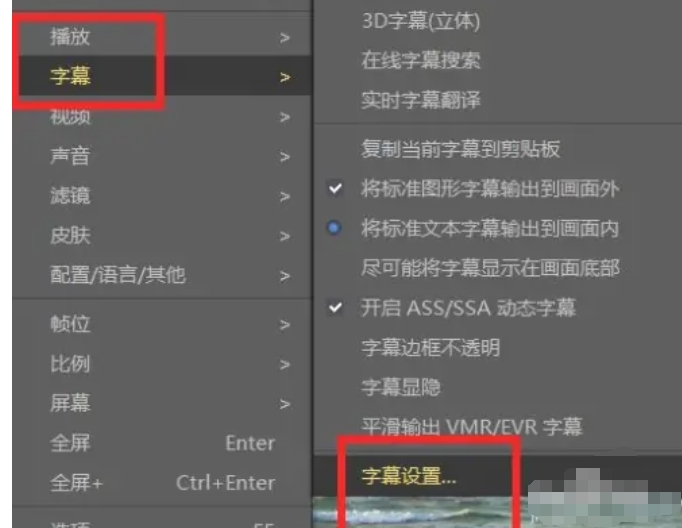Open 字幕设置... dialog

tap(498, 476)
